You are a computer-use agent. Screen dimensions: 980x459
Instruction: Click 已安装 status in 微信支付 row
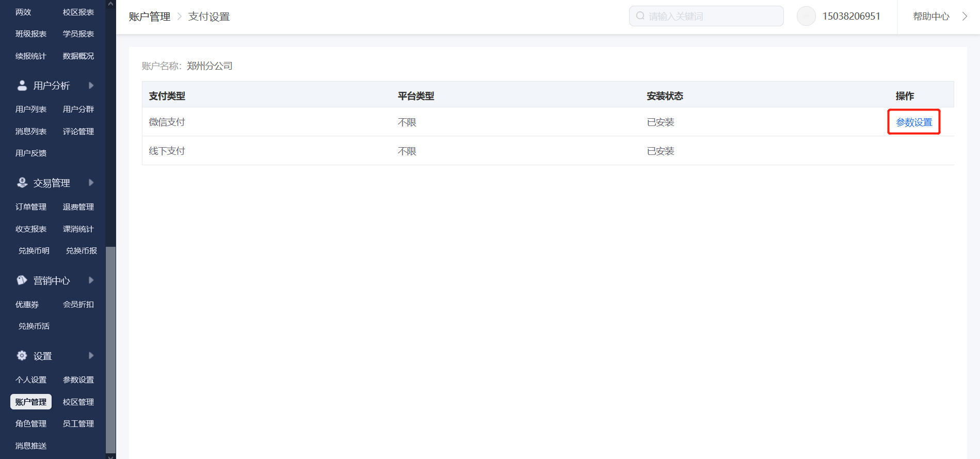(661, 122)
